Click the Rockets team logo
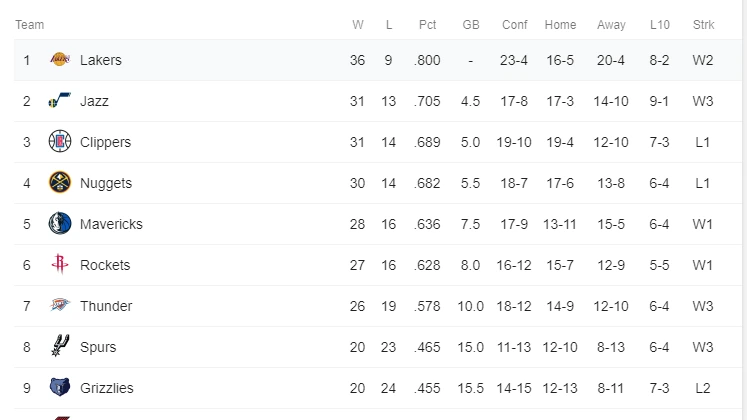This screenshot has height=420, width=747. [60, 264]
